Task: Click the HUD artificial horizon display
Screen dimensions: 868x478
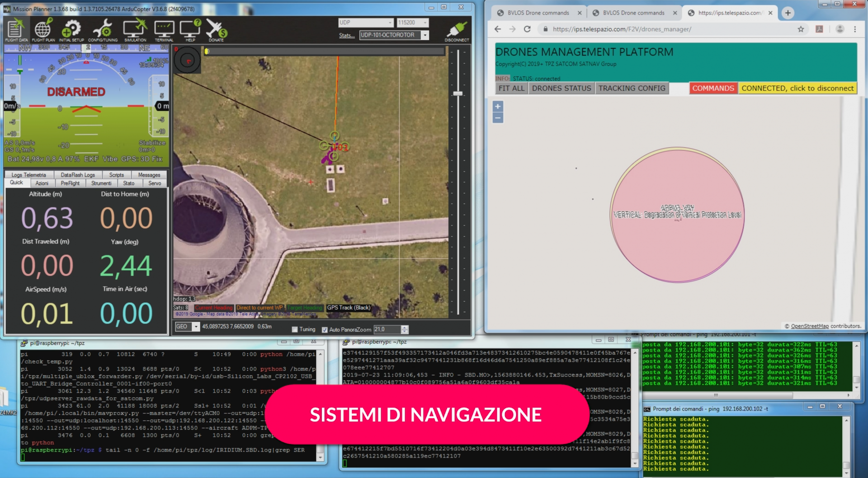Action: pos(86,106)
